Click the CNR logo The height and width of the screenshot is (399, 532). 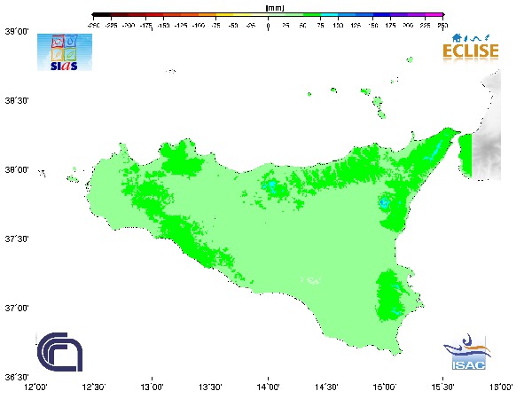coord(59,352)
